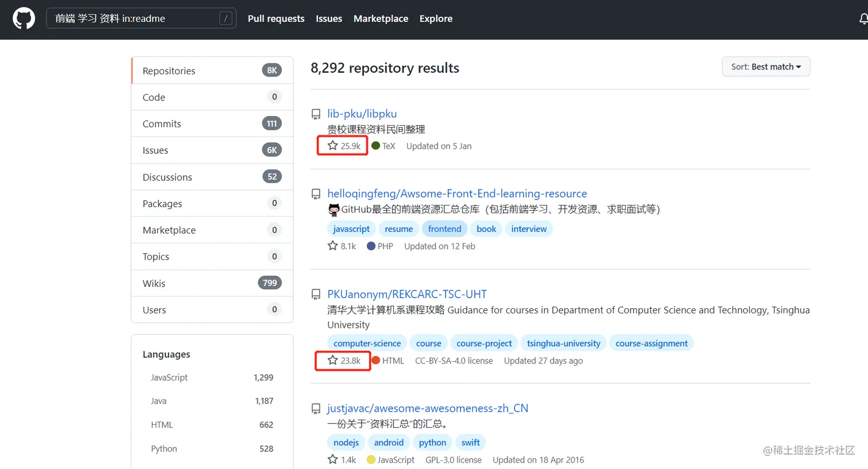Open helloqingfeng/Awsome-Front-End-learning-resource repository
Viewport: 868px width, 469px height.
tap(457, 193)
